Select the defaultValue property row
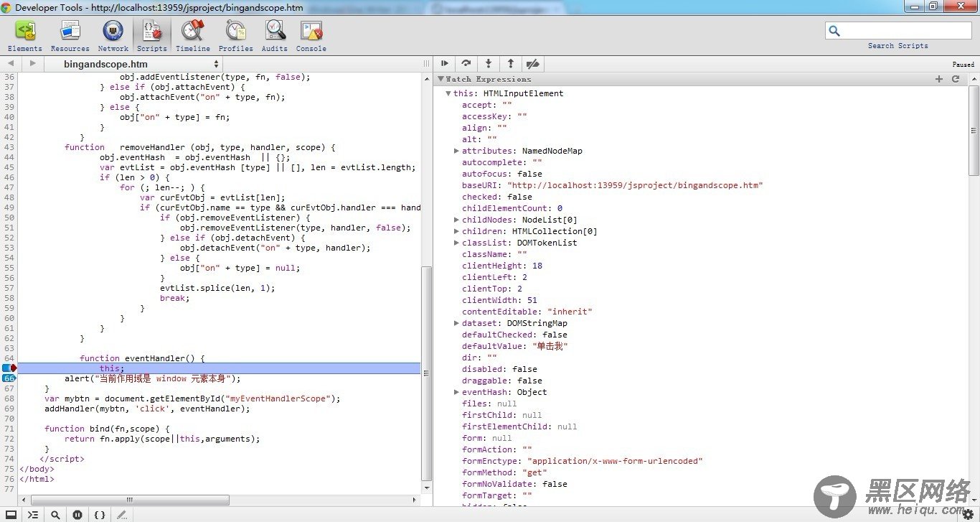The height and width of the screenshot is (522, 980). tap(515, 346)
